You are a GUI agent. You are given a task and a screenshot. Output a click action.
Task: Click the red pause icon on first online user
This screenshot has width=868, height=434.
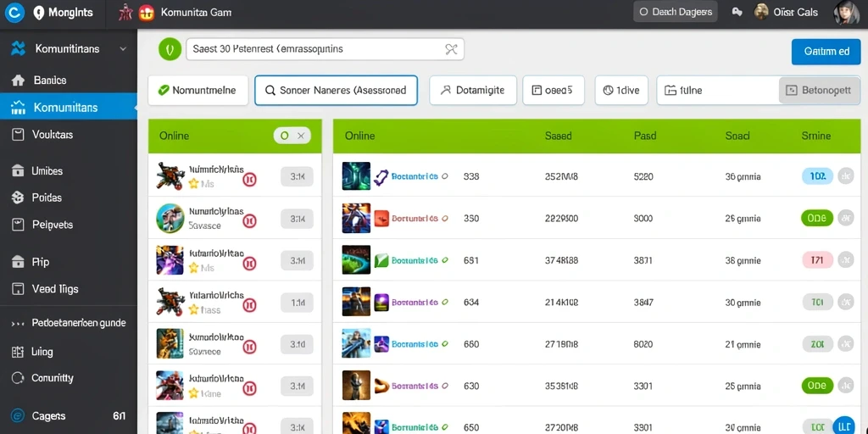pyautogui.click(x=250, y=179)
